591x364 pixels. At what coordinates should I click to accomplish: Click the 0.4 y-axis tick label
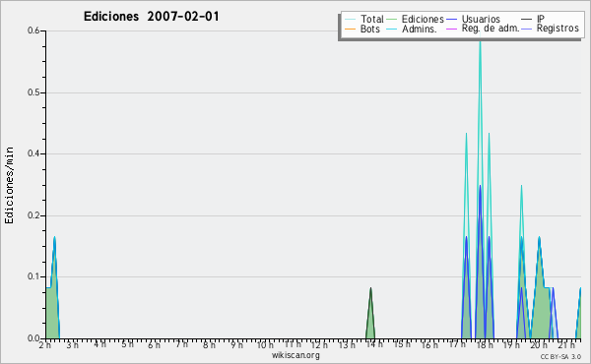pyautogui.click(x=33, y=153)
